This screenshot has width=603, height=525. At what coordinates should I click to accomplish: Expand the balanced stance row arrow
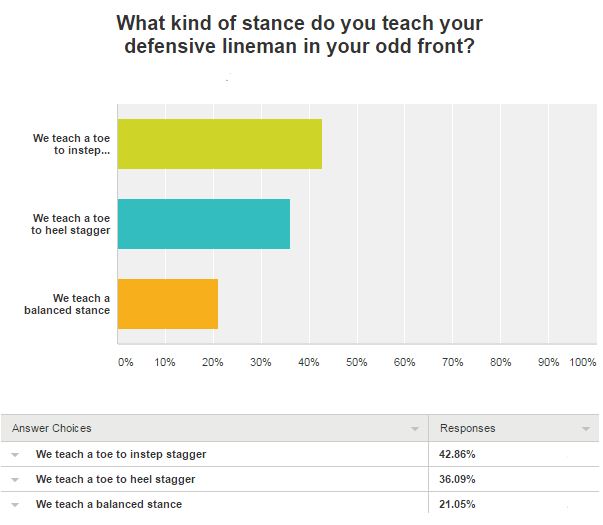(15, 505)
